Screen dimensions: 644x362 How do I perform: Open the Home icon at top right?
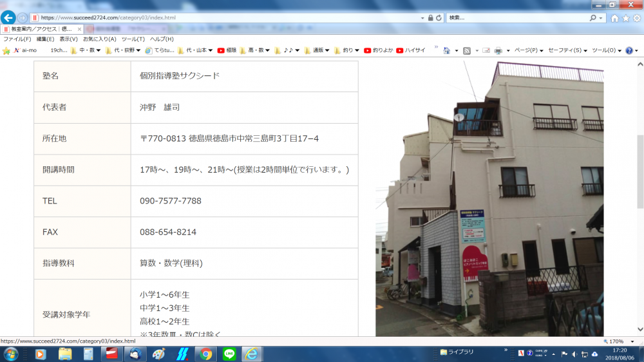(x=614, y=18)
